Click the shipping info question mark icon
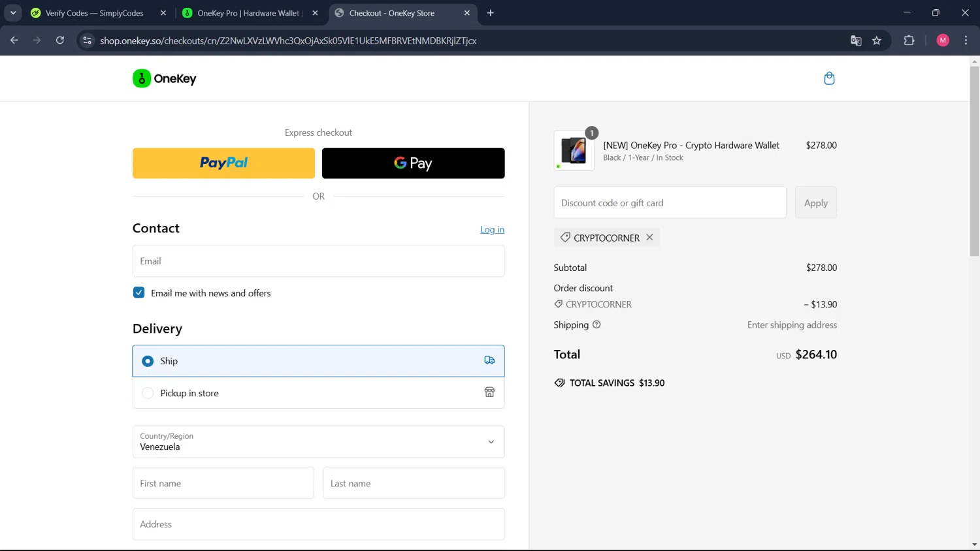The width and height of the screenshot is (980, 551). (x=596, y=324)
